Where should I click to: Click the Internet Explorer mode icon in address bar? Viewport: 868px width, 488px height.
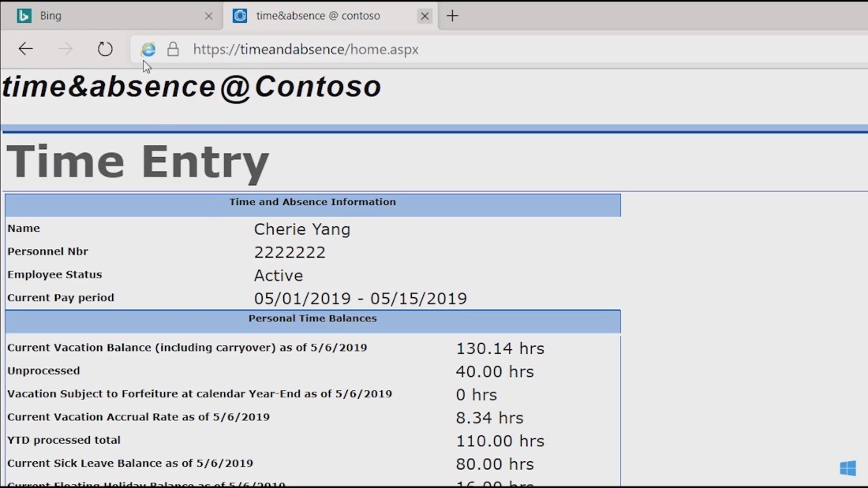tap(148, 49)
